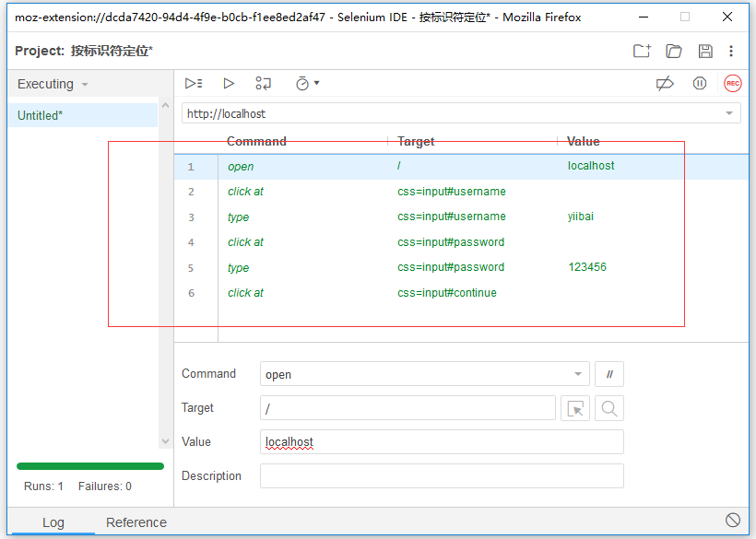Viewport: 756px width, 539px height.
Task: Click the Value column header
Action: click(584, 141)
